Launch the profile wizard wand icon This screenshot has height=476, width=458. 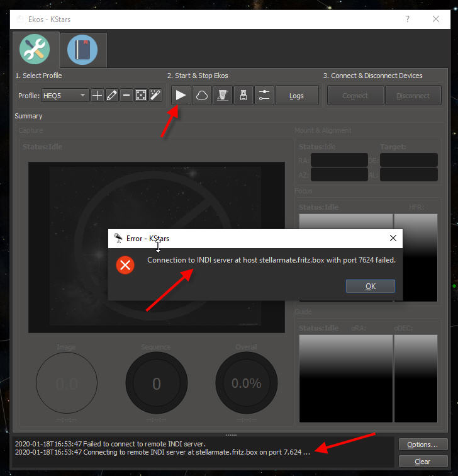[155, 96]
